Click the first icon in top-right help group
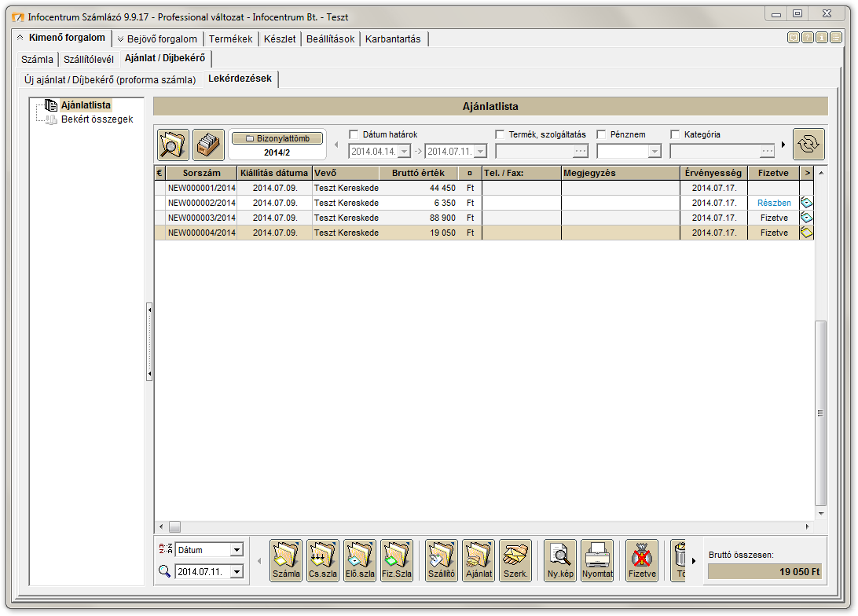858x616 pixels. coord(794,38)
